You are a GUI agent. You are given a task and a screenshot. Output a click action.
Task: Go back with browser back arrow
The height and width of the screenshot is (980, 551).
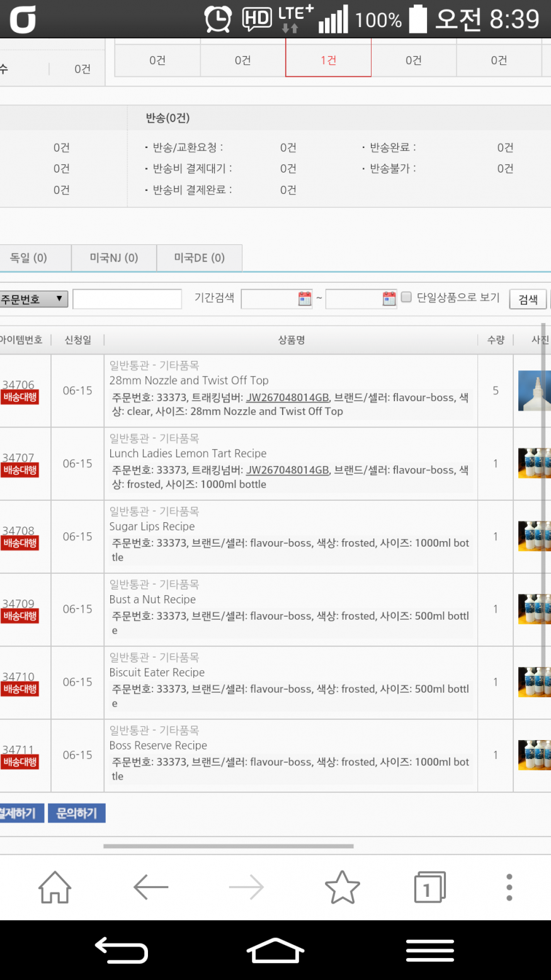point(151,887)
